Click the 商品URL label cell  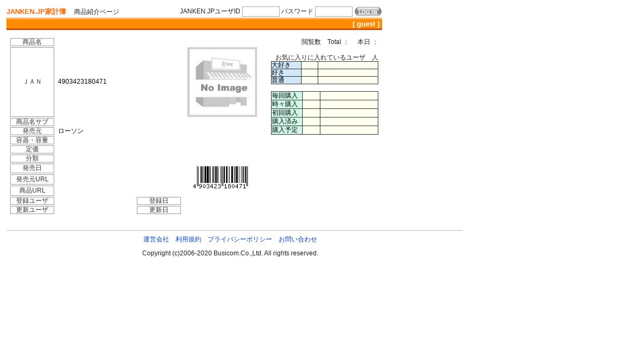click(32, 191)
